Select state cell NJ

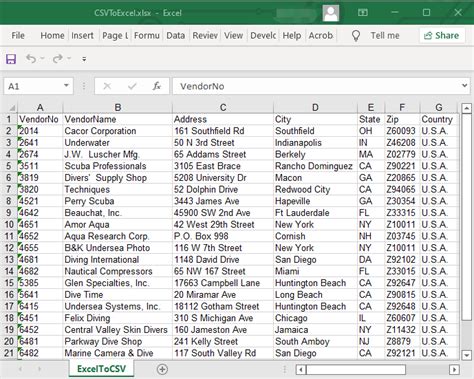371,342
